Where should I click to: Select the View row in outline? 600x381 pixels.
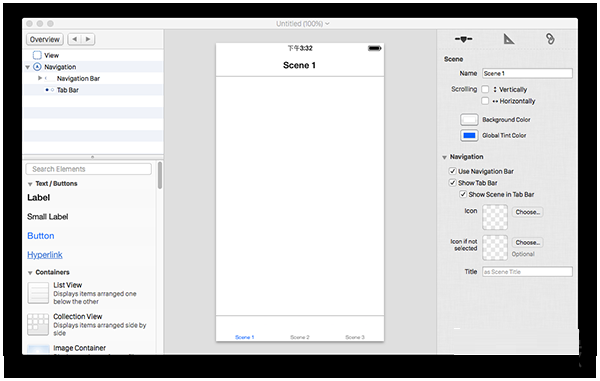93,55
